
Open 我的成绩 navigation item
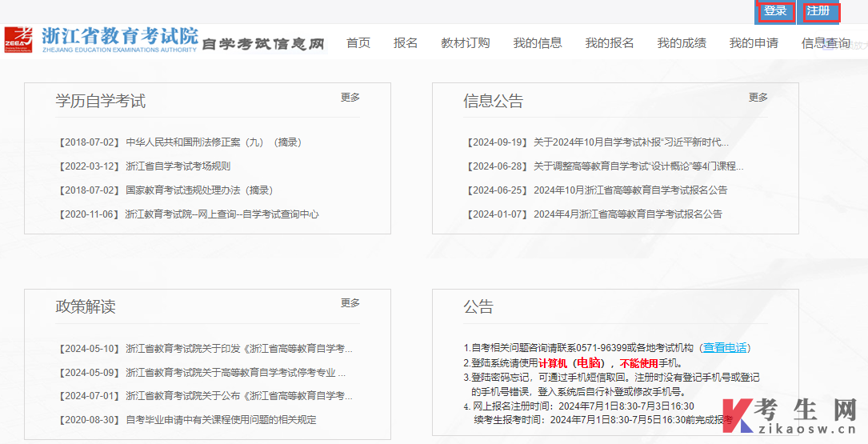click(682, 43)
